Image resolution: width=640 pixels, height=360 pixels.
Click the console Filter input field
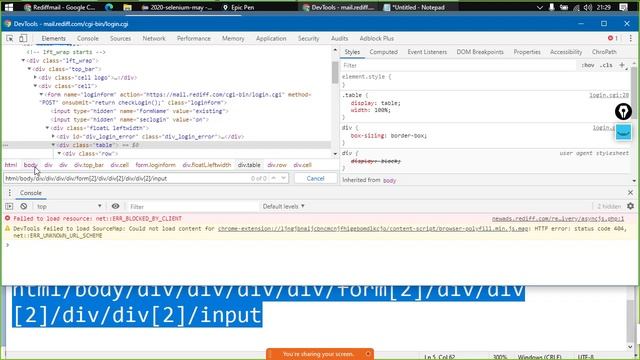[x=192, y=207]
